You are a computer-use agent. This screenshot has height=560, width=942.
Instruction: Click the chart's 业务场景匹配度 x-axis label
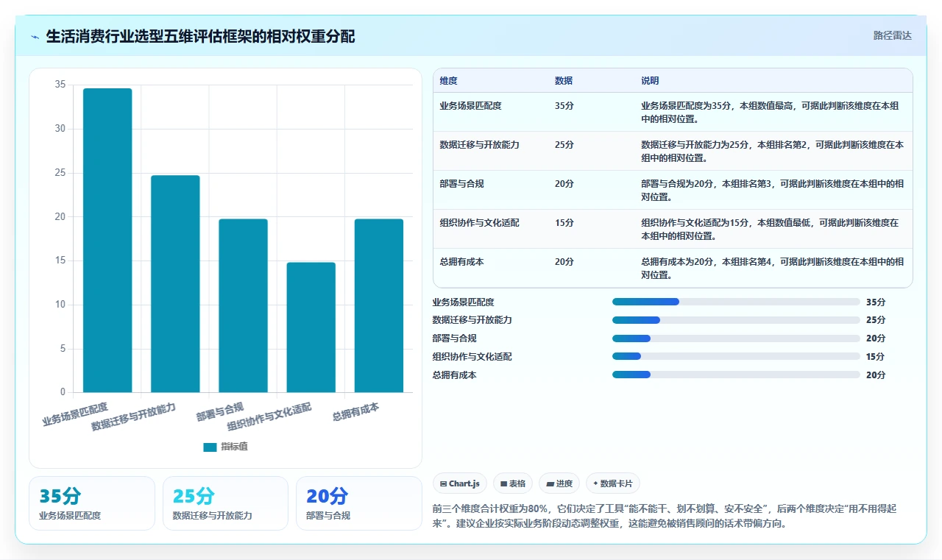(x=75, y=414)
